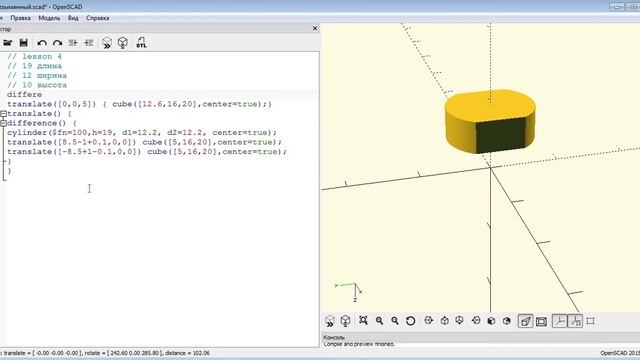Viewport: 640px width, 360px height.
Task: Click the XYZ axis orientation indicator
Action: point(349,292)
